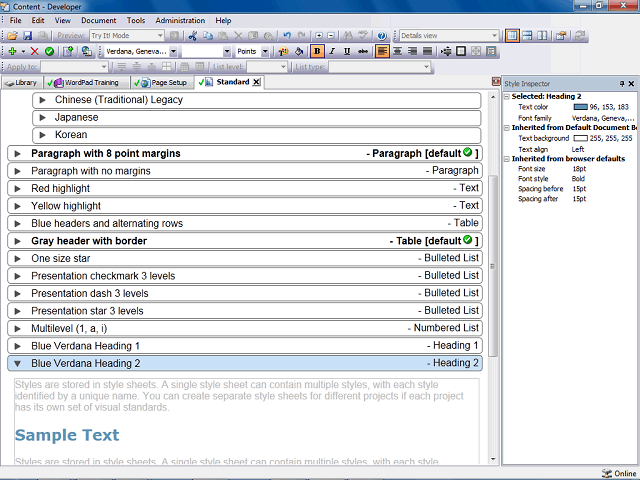Open the Document menu

click(98, 20)
